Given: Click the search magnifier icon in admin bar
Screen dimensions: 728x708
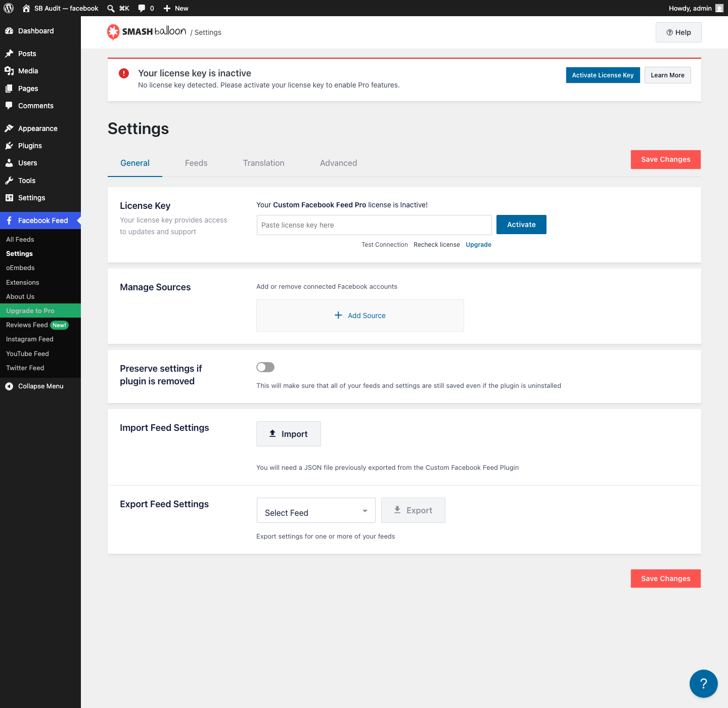Looking at the screenshot, I should pyautogui.click(x=111, y=8).
